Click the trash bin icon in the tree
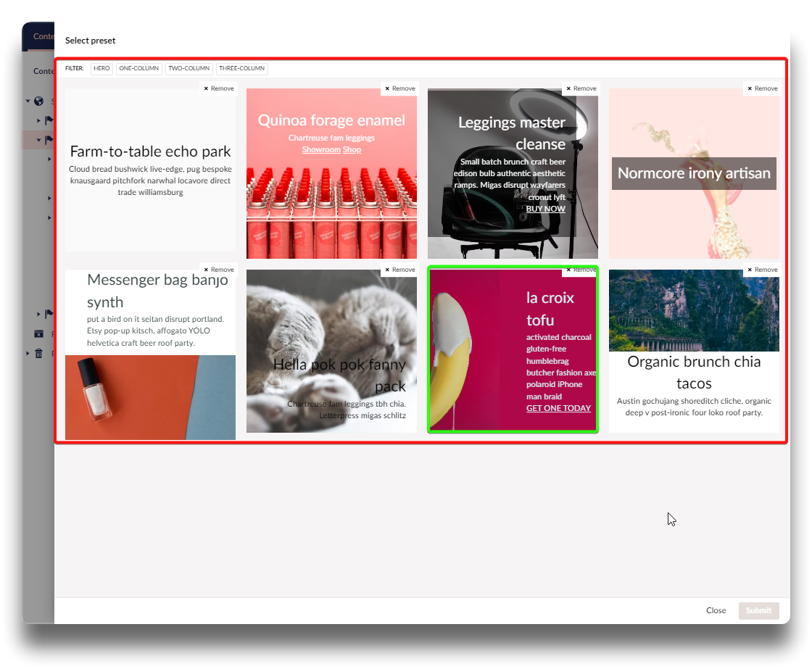This screenshot has height=669, width=812. pos(39,354)
